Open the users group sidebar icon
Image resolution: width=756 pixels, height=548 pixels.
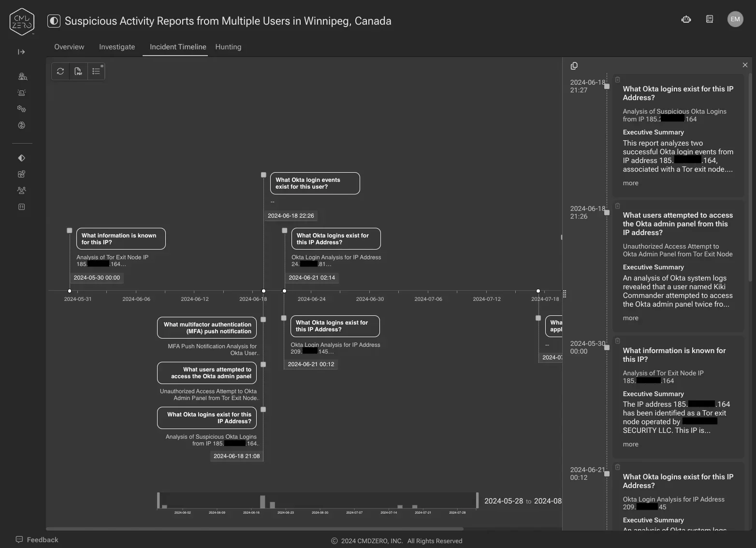click(x=22, y=191)
